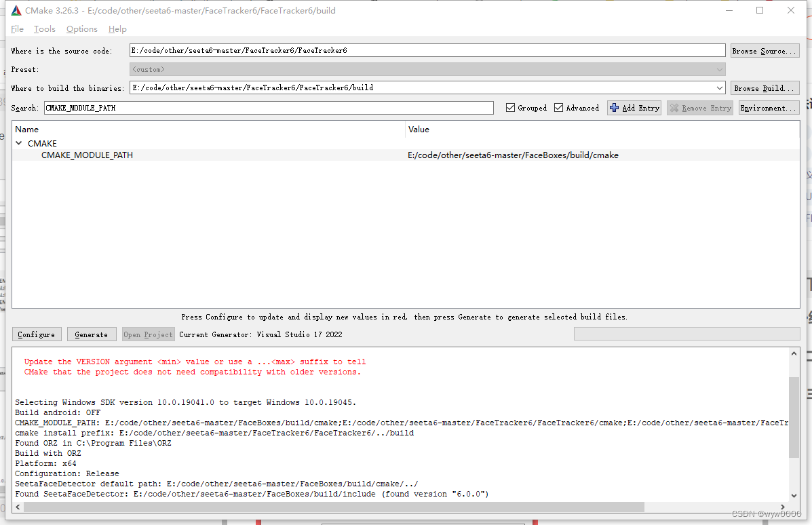Image resolution: width=812 pixels, height=525 pixels.
Task: Click the Browse Source button
Action: (x=765, y=51)
